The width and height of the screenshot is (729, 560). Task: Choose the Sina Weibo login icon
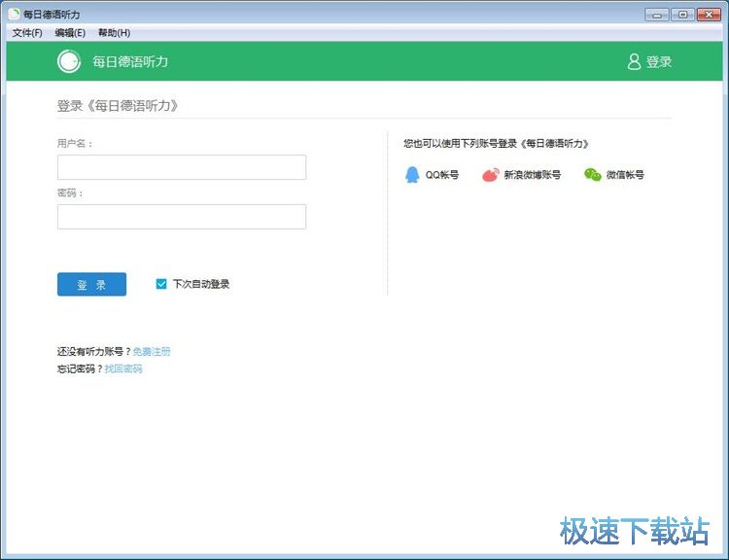coord(491,175)
